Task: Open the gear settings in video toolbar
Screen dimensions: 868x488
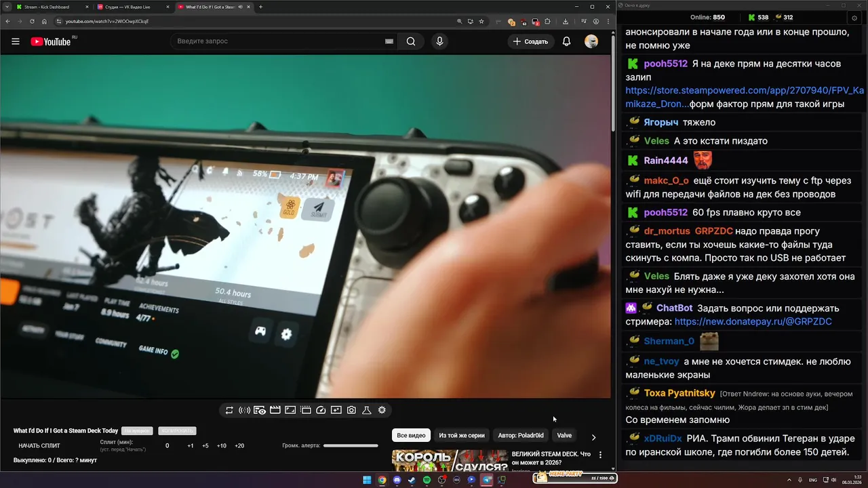Action: click(x=382, y=410)
